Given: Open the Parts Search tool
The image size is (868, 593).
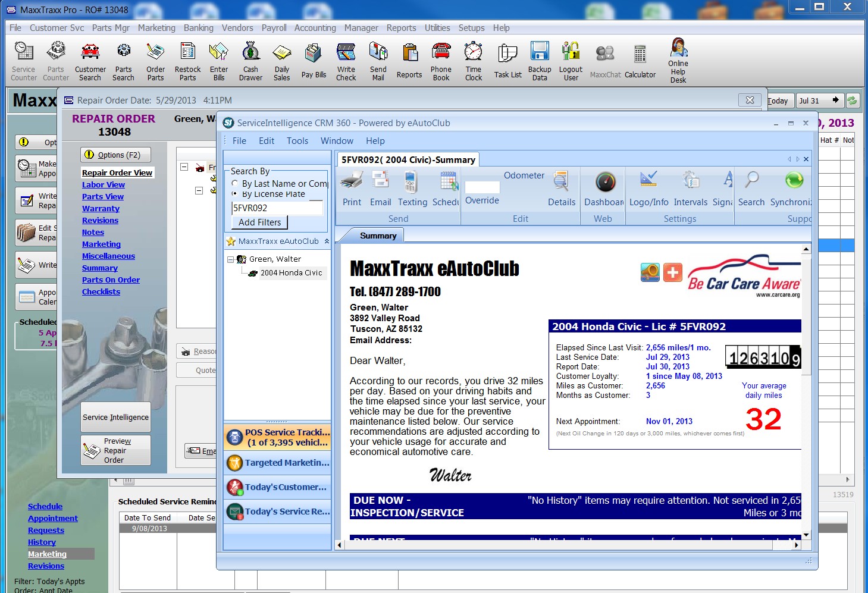Looking at the screenshot, I should click(123, 61).
